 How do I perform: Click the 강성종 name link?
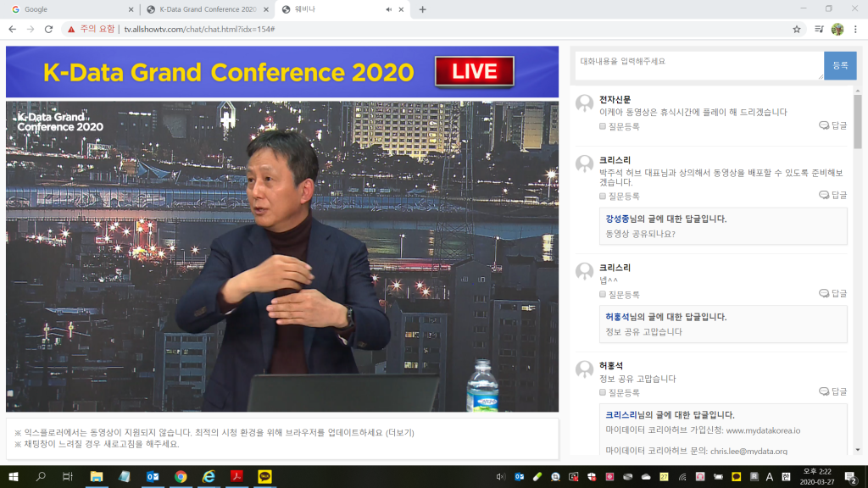617,219
